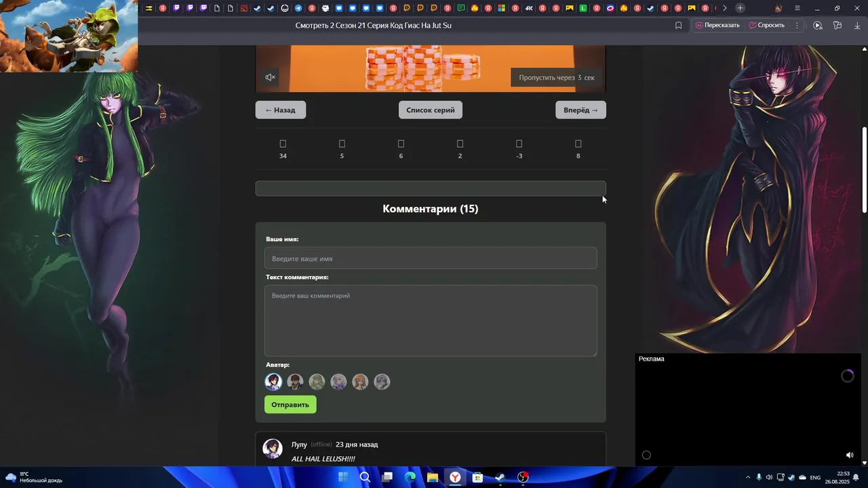Click the reaction icon with count 2
The height and width of the screenshot is (488, 868).
(x=460, y=144)
